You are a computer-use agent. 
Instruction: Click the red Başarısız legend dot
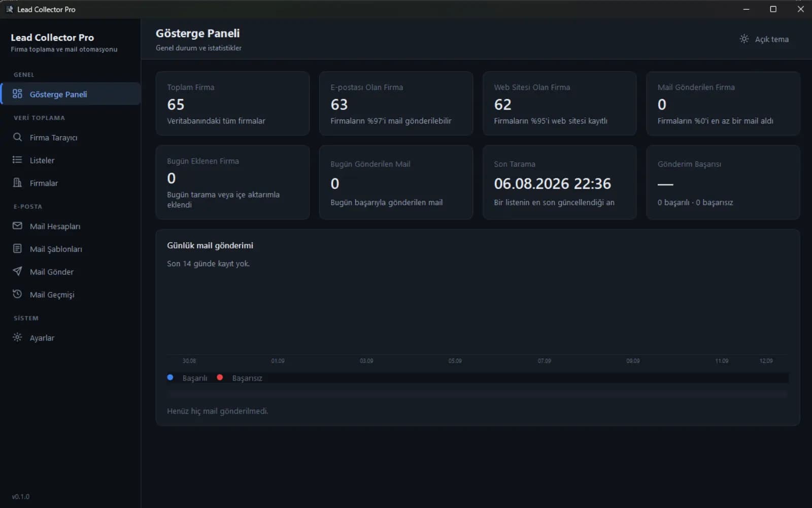[x=220, y=377]
